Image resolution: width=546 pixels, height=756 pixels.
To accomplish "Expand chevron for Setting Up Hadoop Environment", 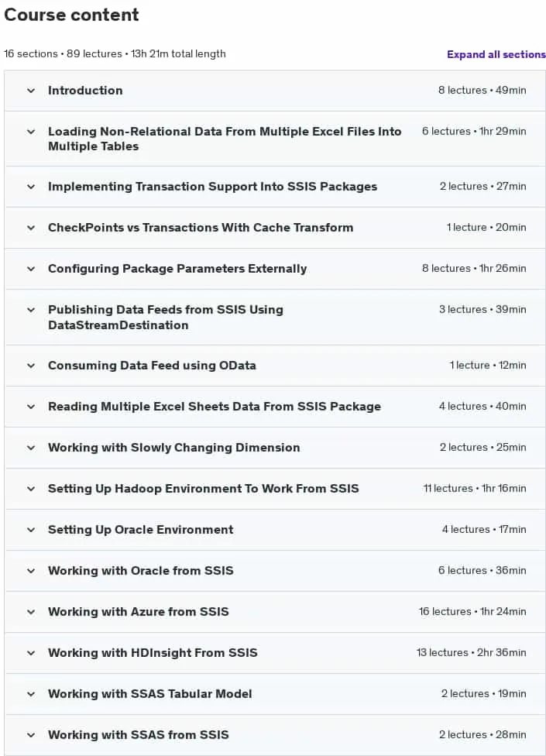I will 31,489.
